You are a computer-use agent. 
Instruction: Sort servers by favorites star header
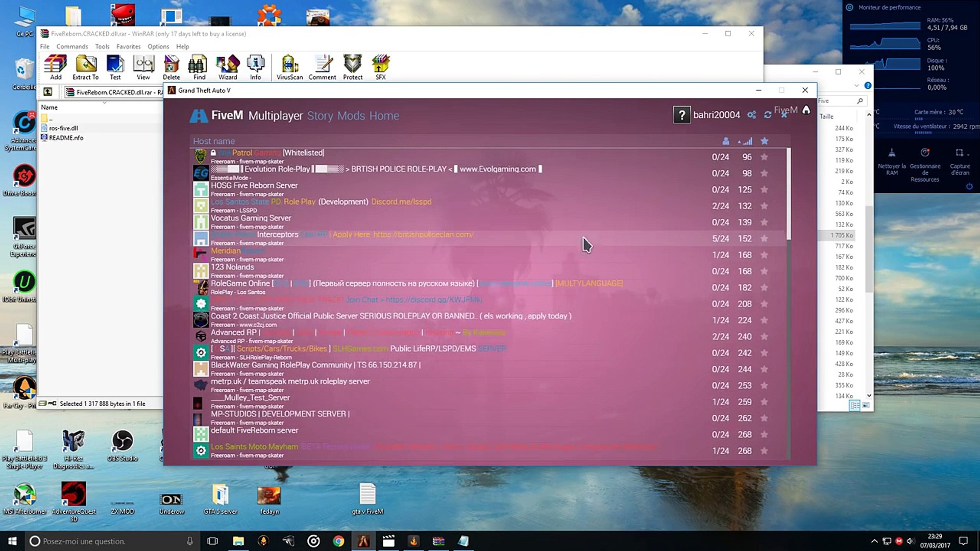tap(764, 141)
